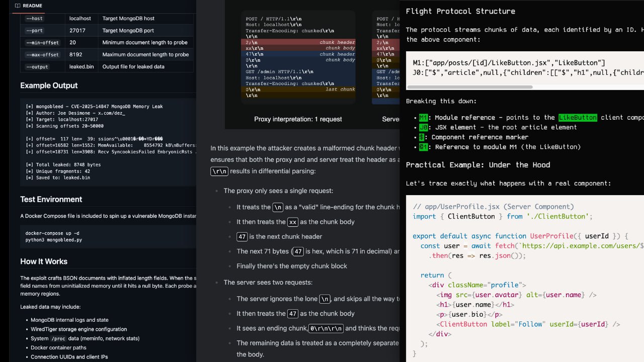Click 'Output file for leaked data' cell
The image size is (644, 362).
click(145, 67)
